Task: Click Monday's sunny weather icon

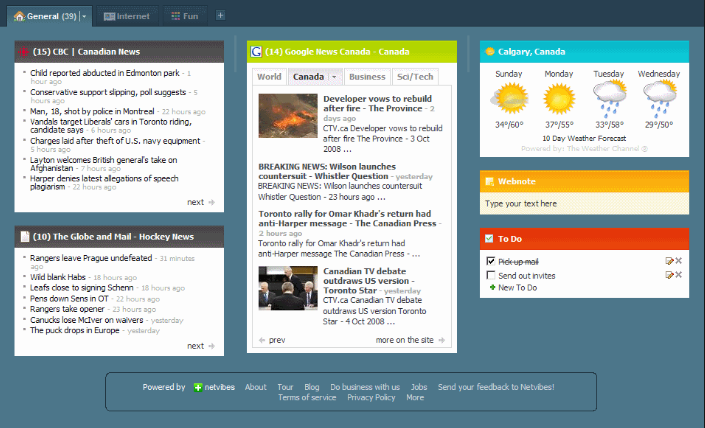Action: [x=559, y=98]
